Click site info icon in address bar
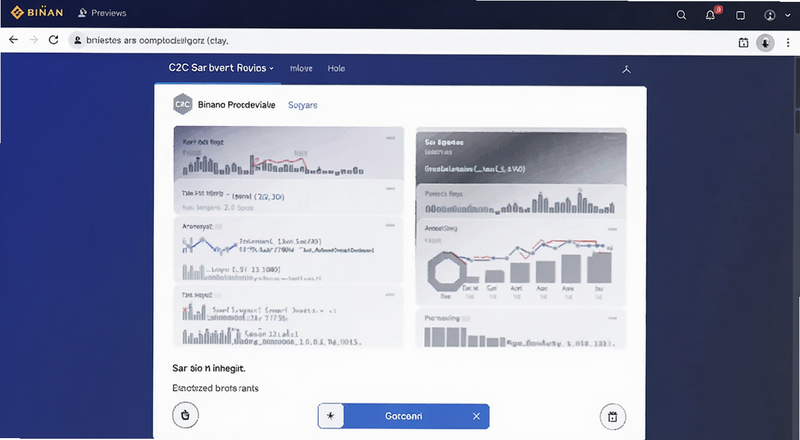 click(x=77, y=40)
